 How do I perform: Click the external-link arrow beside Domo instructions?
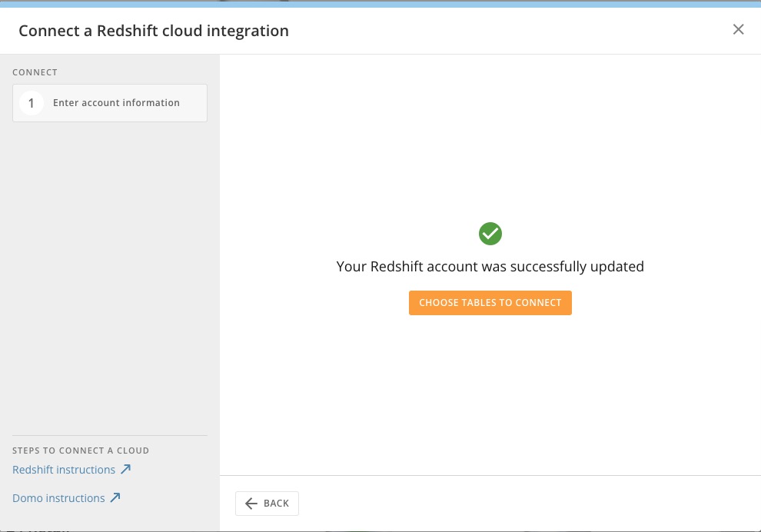pos(116,497)
